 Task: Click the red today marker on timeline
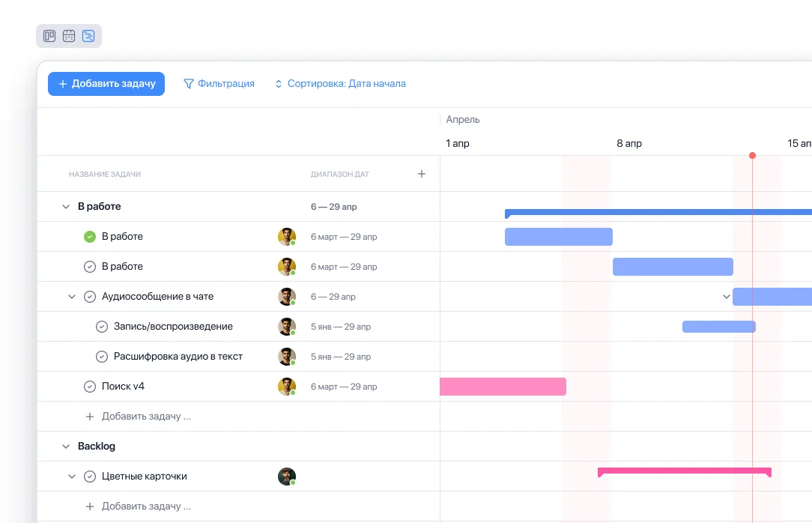tap(752, 156)
